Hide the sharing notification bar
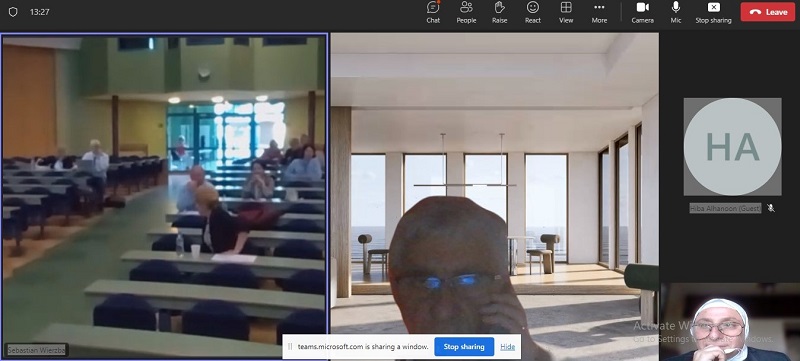Screen dimensions: 800x361 tap(507, 347)
